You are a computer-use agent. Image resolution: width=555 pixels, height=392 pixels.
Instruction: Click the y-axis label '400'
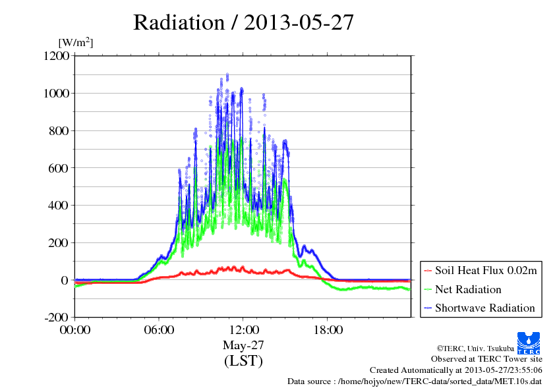tap(59, 205)
